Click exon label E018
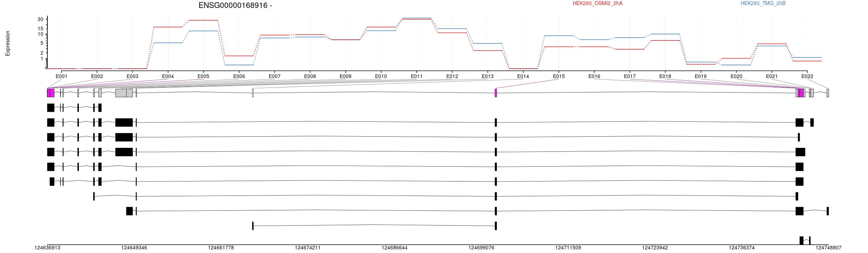868x253 pixels. (665, 76)
